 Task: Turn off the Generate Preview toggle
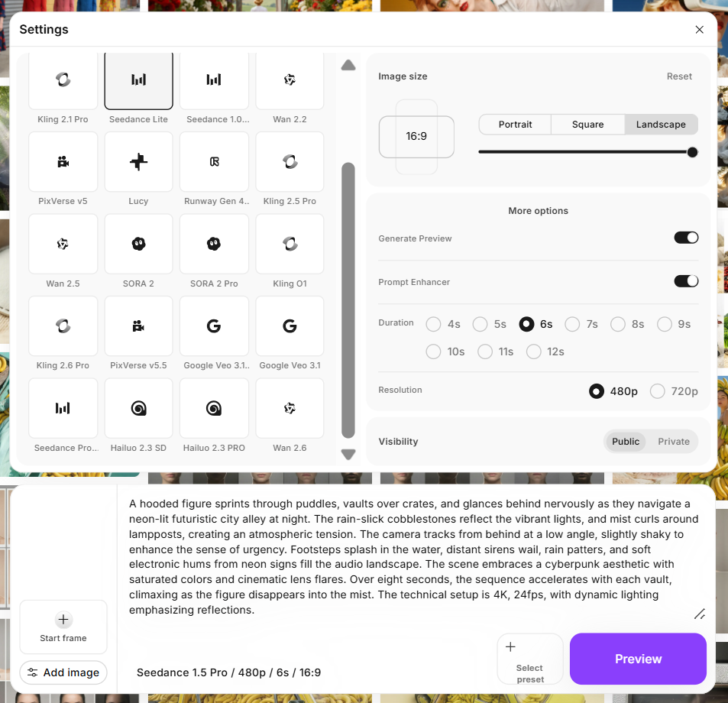click(x=686, y=238)
